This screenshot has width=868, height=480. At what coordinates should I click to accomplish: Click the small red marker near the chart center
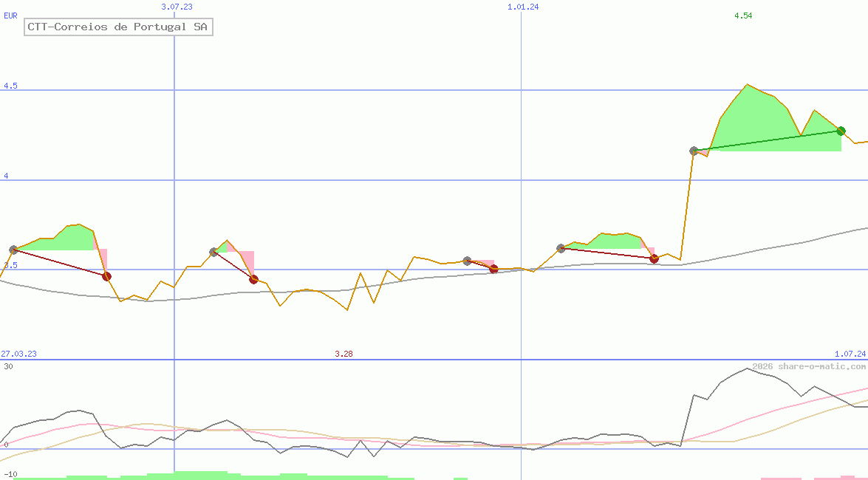[493, 270]
